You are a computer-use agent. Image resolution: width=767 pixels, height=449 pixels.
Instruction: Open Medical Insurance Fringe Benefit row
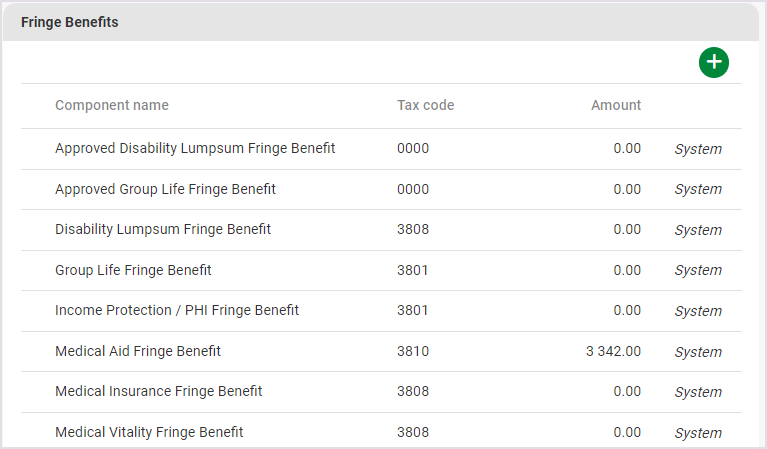pyautogui.click(x=159, y=391)
